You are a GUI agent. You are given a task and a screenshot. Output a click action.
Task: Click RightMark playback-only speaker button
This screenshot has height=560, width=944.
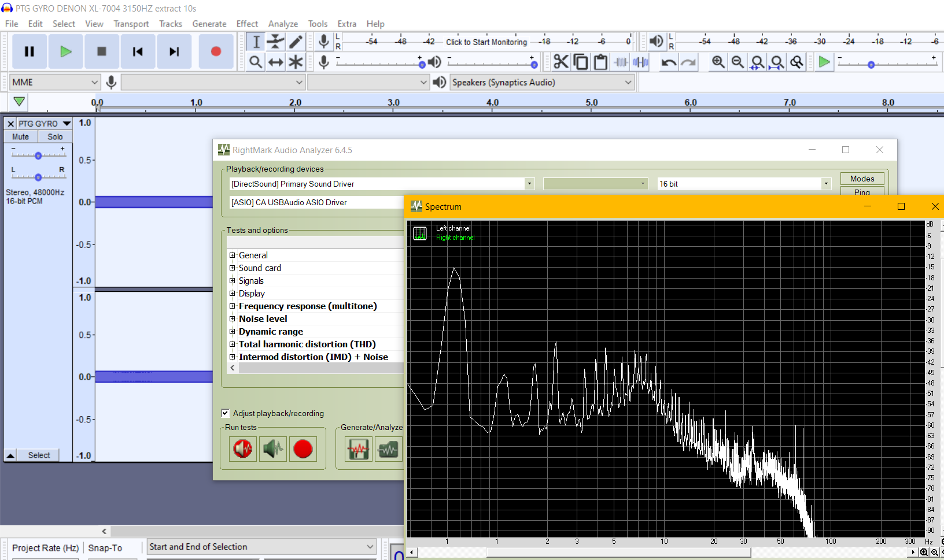[273, 449]
